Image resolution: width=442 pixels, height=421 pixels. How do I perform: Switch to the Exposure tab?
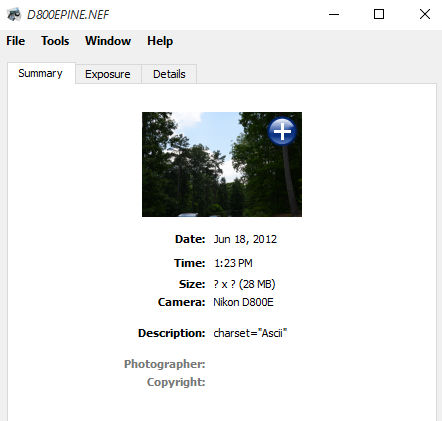108,74
